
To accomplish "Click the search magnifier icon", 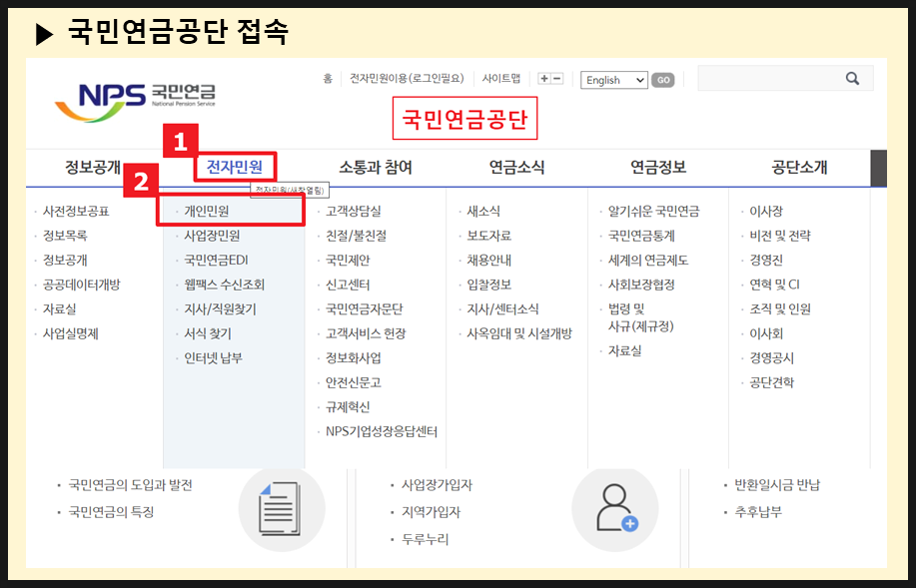I will coord(851,78).
